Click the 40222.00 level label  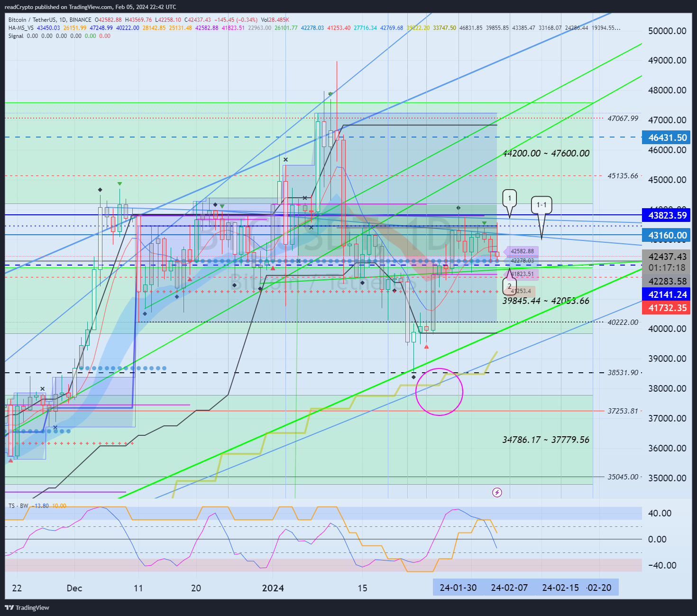click(x=623, y=322)
